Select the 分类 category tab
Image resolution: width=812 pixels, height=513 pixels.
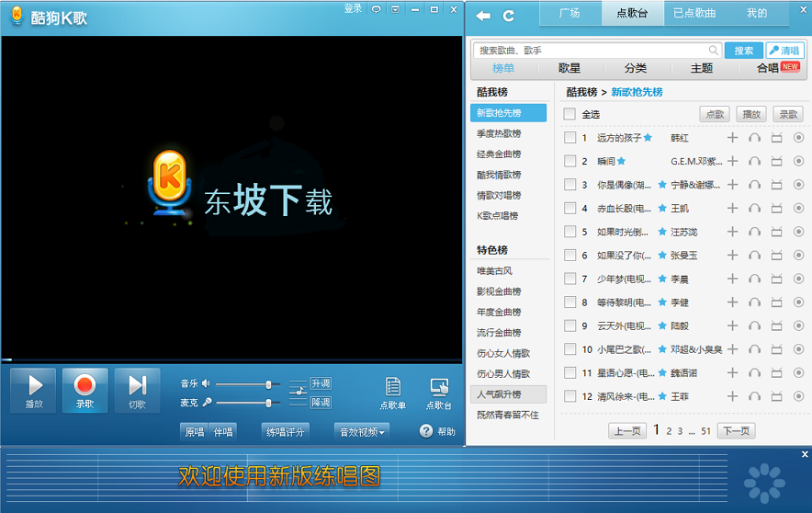point(636,68)
